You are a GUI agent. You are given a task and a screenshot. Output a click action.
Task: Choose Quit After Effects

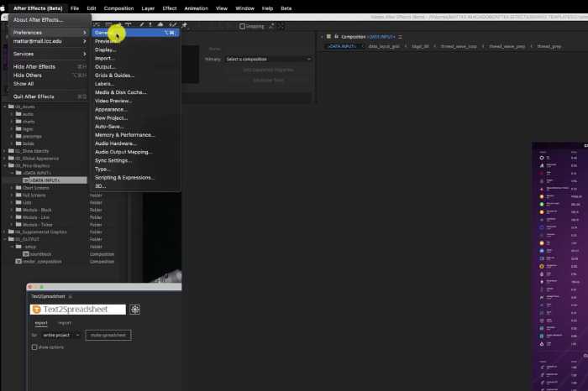click(x=49, y=96)
